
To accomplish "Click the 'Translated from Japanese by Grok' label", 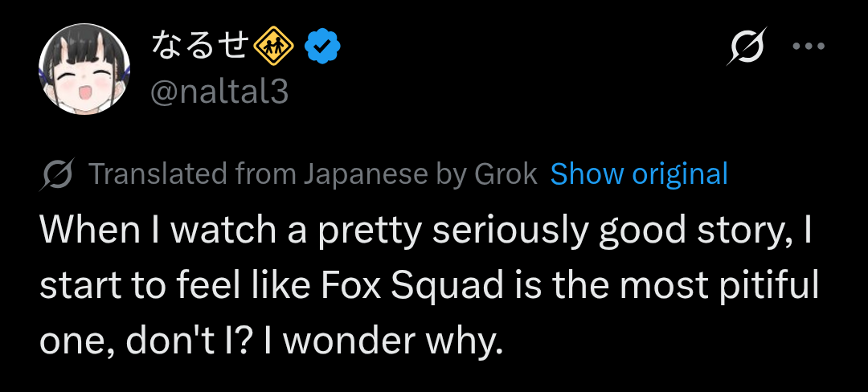I will [x=313, y=174].
